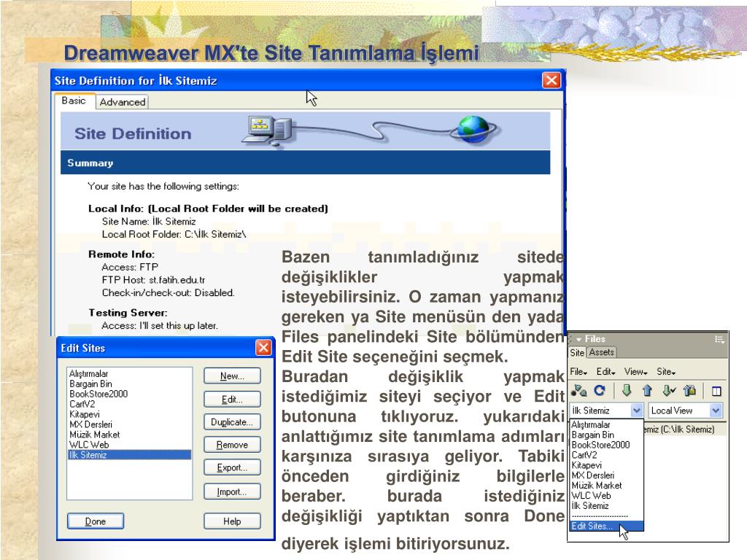The height and width of the screenshot is (560, 747).
Task: Choose Bargain Bin in the site dropdown list
Action: pos(606,435)
